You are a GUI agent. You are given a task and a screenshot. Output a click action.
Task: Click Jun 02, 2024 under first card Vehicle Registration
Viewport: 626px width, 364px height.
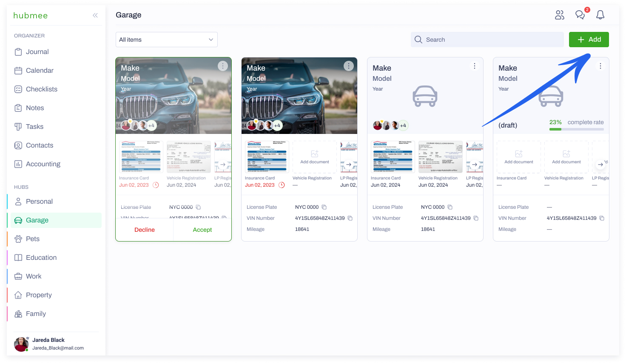coord(182,185)
